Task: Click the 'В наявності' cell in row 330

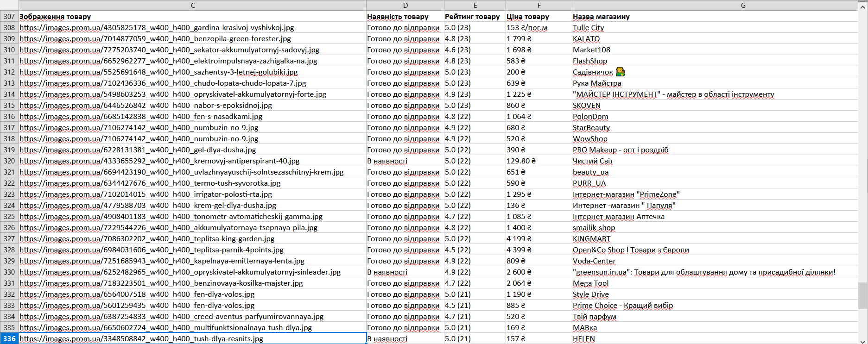Action: tap(405, 272)
